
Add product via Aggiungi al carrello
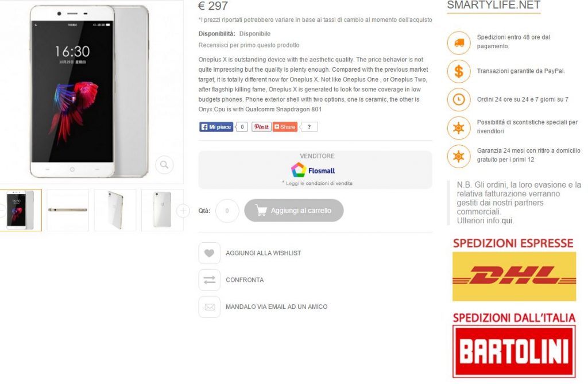(293, 211)
